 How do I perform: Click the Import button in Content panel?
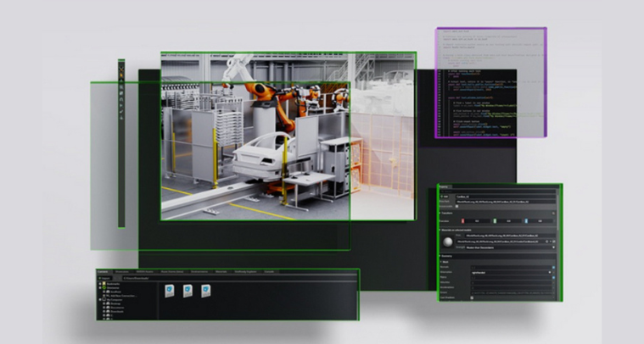(105, 277)
